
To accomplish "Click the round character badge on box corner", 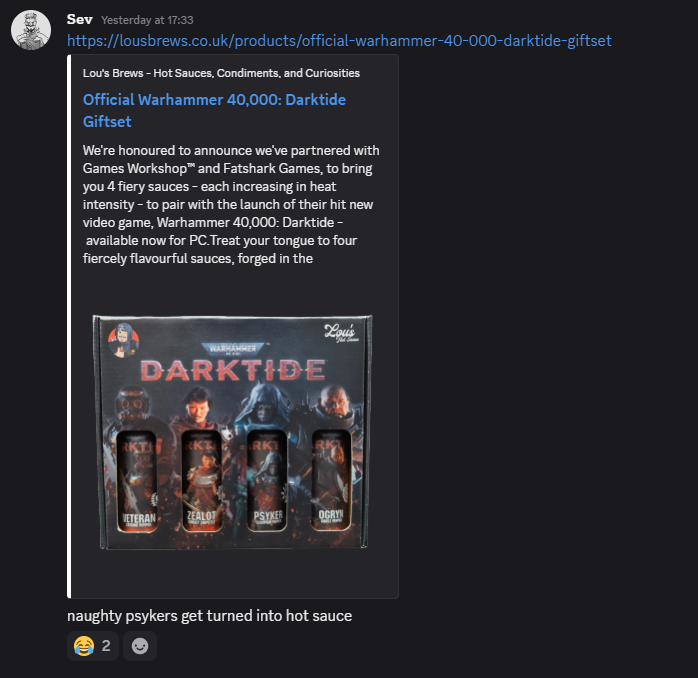I will [x=123, y=341].
